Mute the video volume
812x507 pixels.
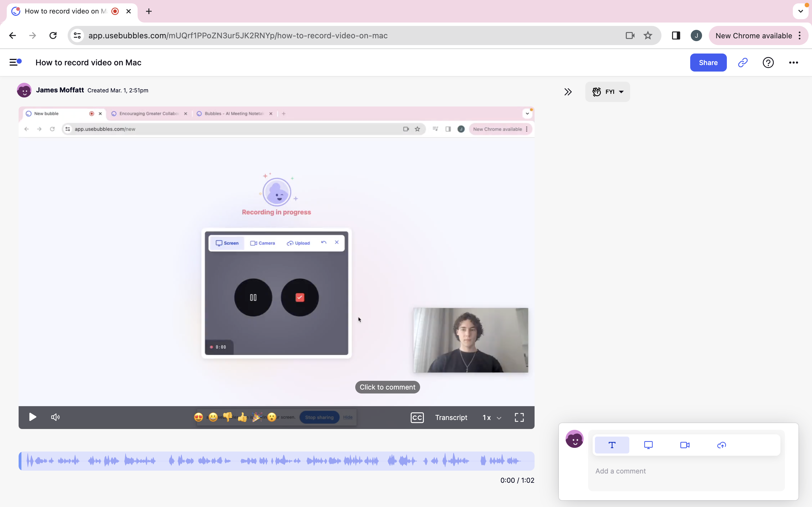pos(55,417)
